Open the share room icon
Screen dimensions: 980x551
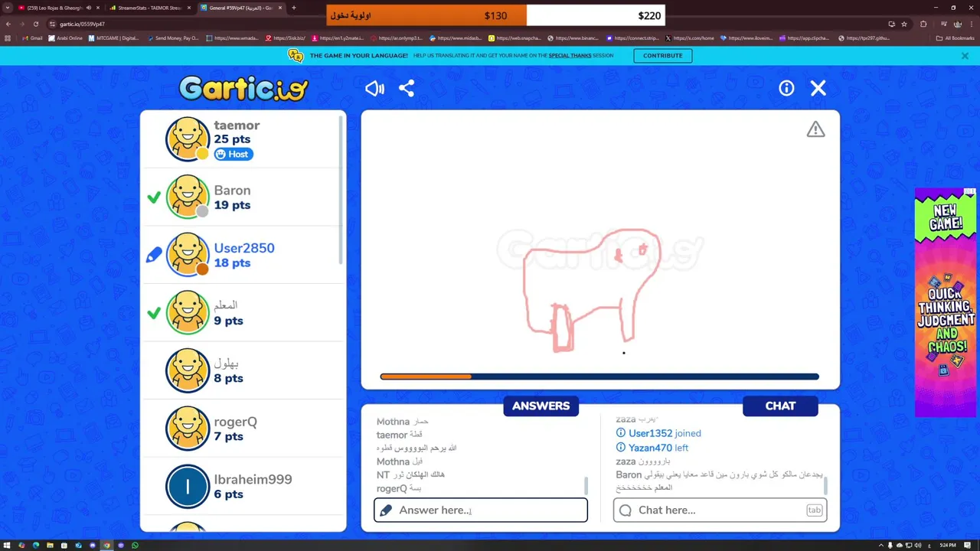407,89
